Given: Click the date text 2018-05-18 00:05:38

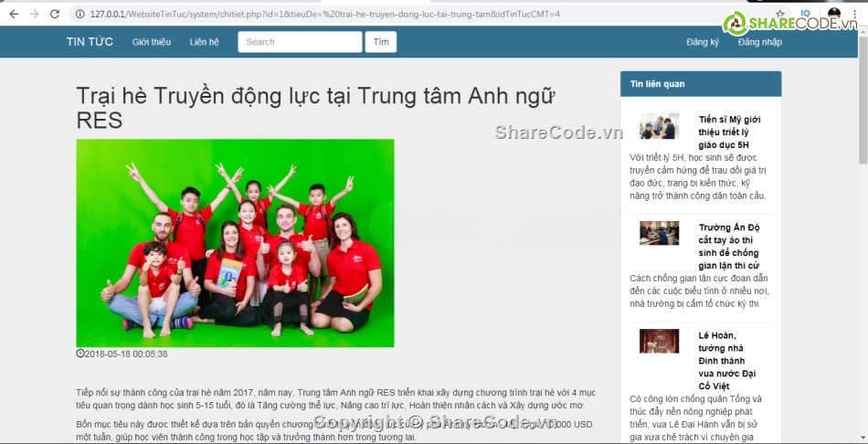Looking at the screenshot, I should pos(126,354).
